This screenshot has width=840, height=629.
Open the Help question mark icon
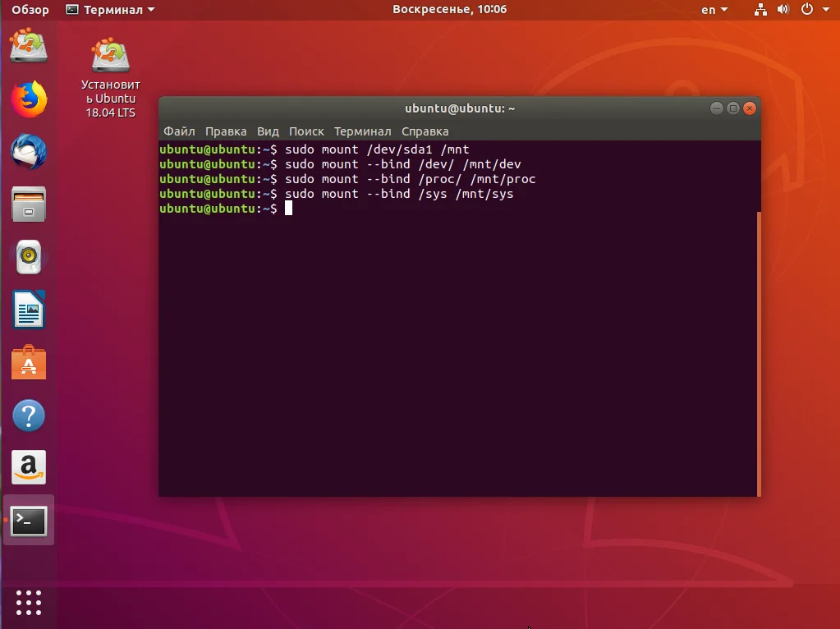pyautogui.click(x=29, y=416)
